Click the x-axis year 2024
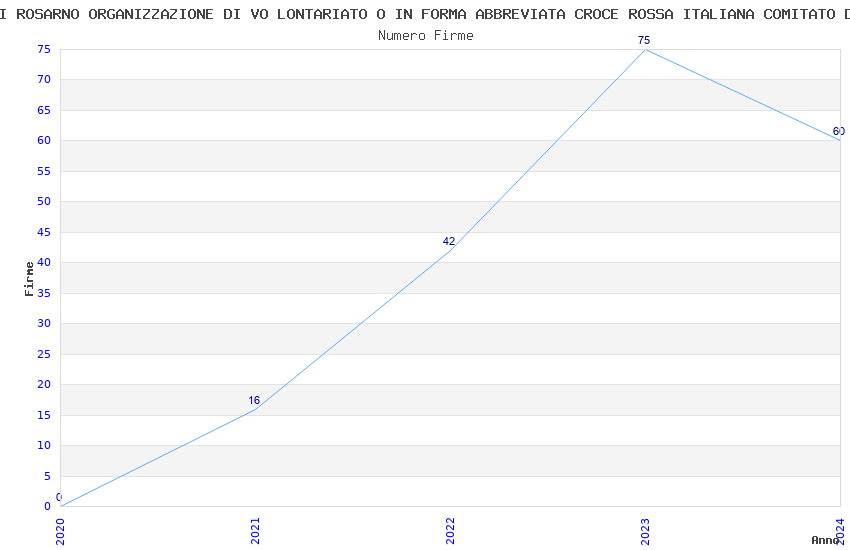This screenshot has width=850, height=550. pyautogui.click(x=840, y=531)
